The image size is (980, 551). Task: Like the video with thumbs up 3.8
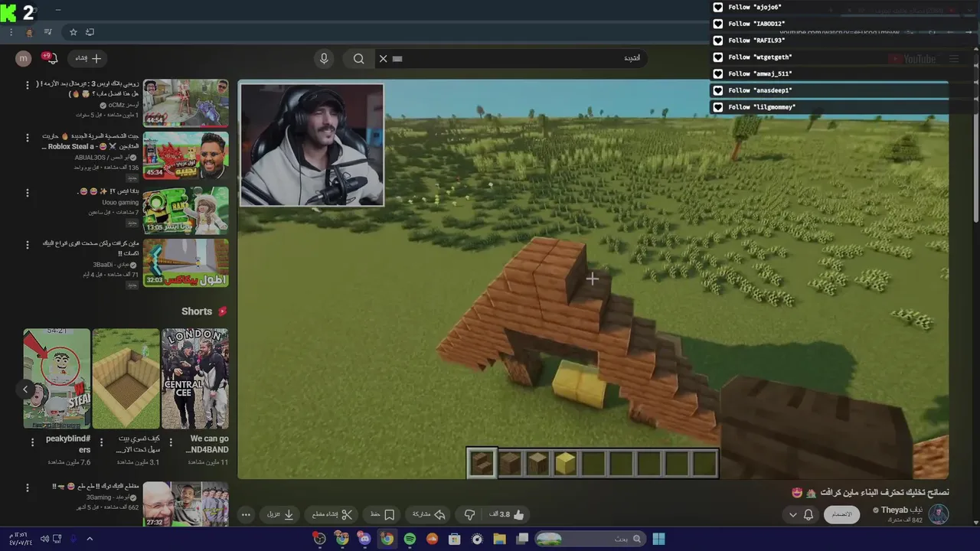508,514
